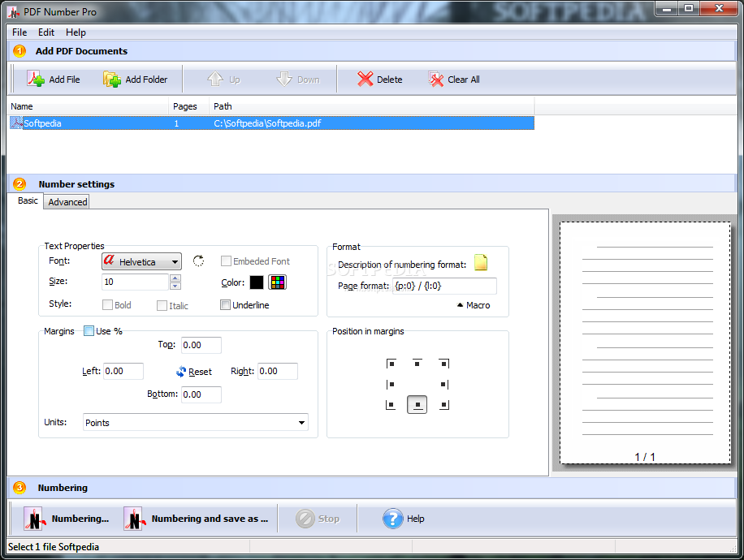
Task: Click the path C:\Softpedia\Softpedia.pdf
Action: 267,123
